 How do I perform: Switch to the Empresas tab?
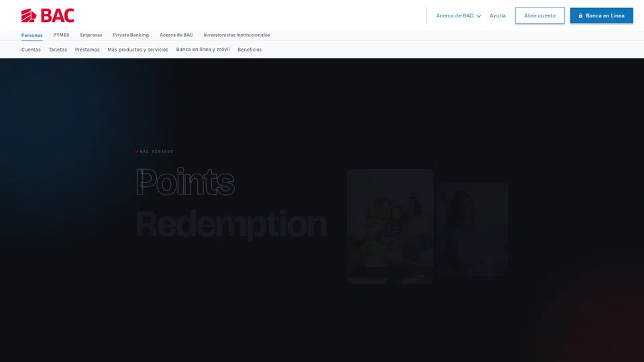click(x=91, y=35)
